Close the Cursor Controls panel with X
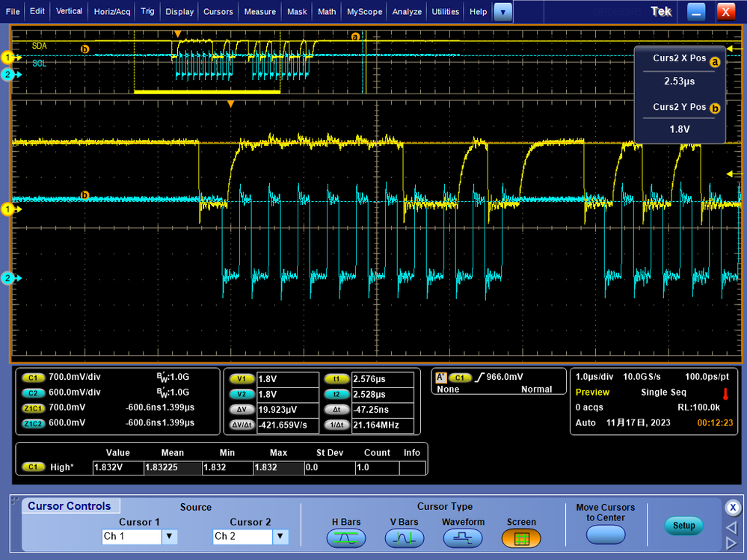This screenshot has height=560, width=747. (x=733, y=508)
